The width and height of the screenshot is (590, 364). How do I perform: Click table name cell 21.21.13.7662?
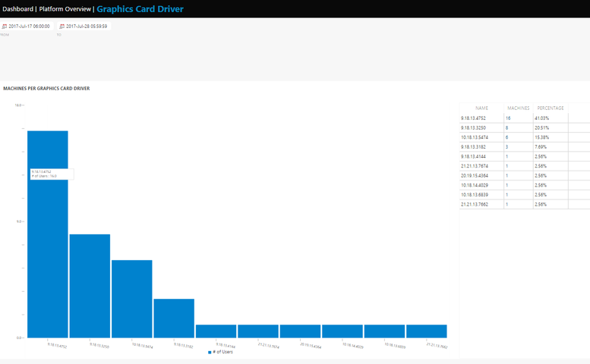475,204
